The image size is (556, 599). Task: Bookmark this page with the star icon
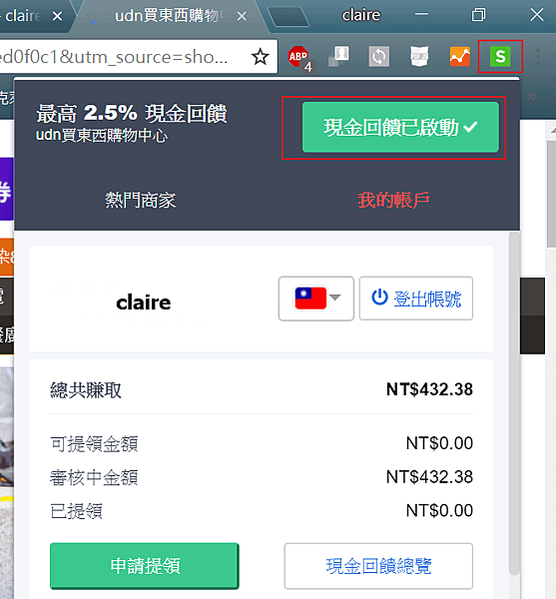pos(260,57)
